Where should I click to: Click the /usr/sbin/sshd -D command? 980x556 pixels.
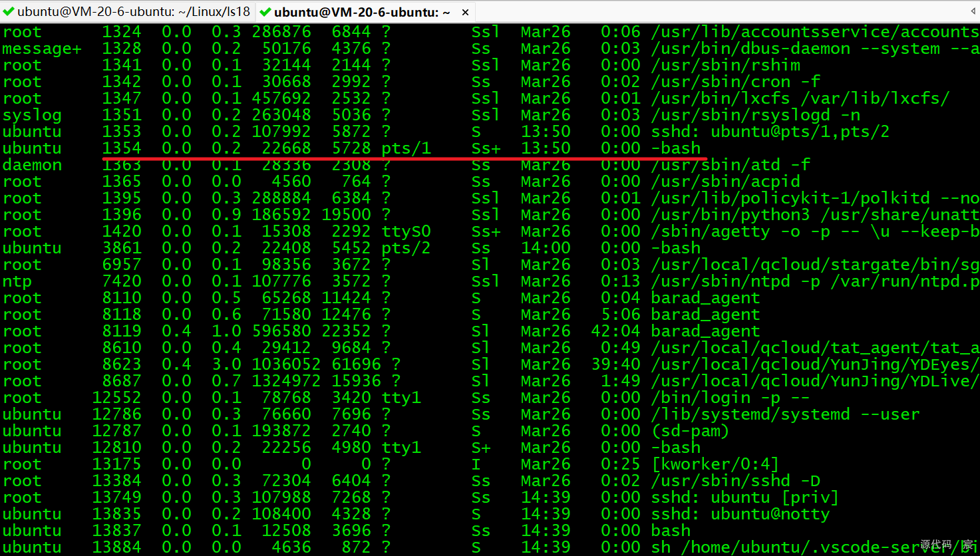point(736,481)
